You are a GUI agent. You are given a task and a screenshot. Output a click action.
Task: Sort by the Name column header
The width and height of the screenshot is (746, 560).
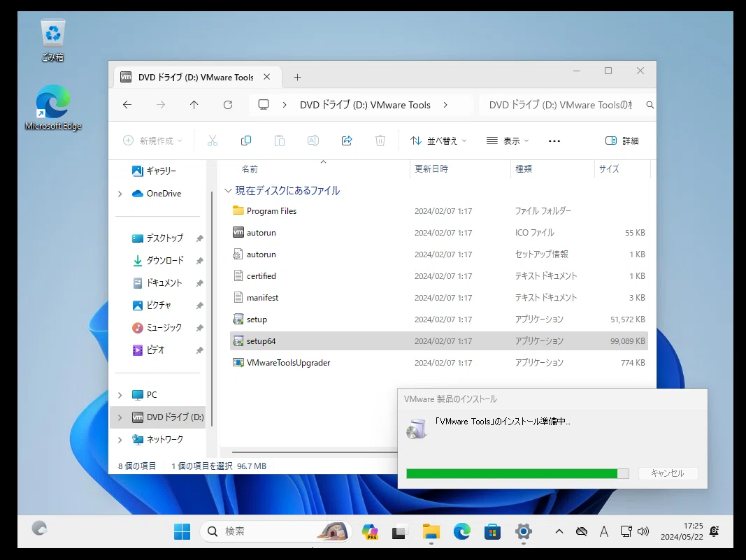(314, 169)
